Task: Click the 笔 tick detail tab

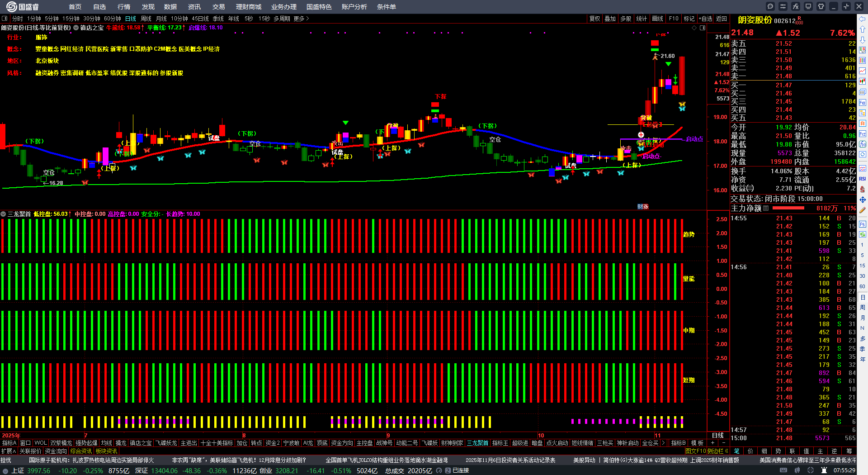Action: tap(737, 451)
